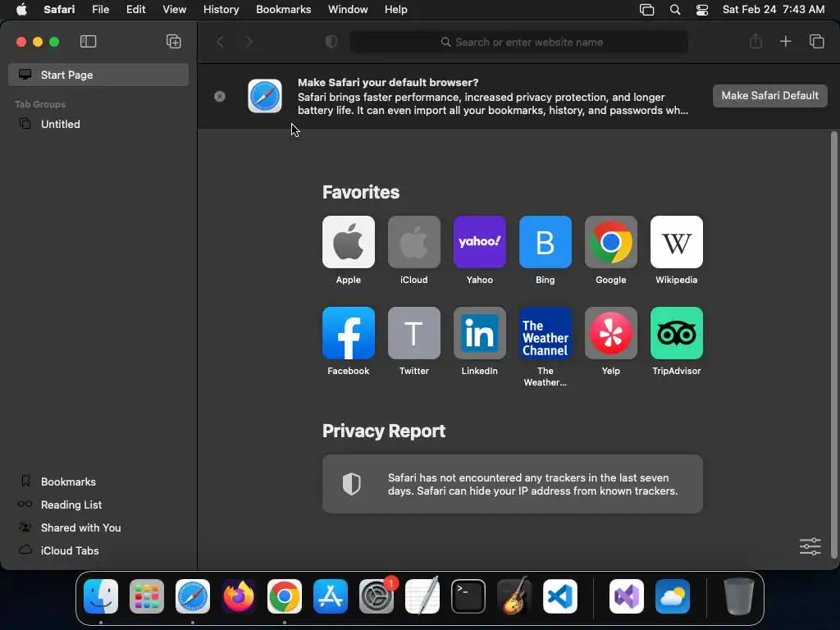The image size is (840, 630).
Task: Click the Share toolbar icon
Action: tap(756, 41)
